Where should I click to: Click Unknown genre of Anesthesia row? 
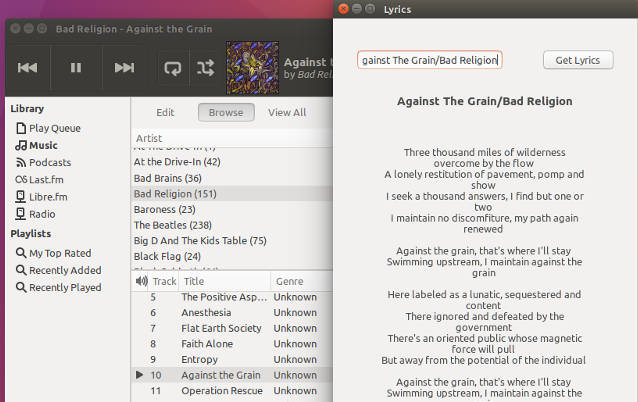pos(295,312)
